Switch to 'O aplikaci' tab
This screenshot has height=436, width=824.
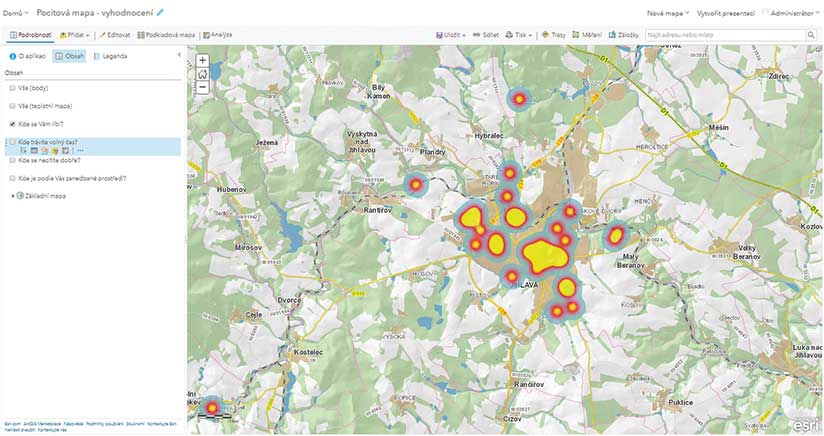point(28,56)
